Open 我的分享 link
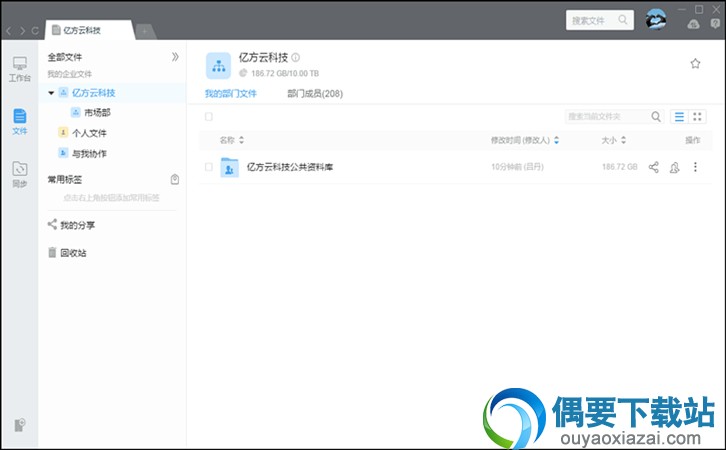 [72, 225]
